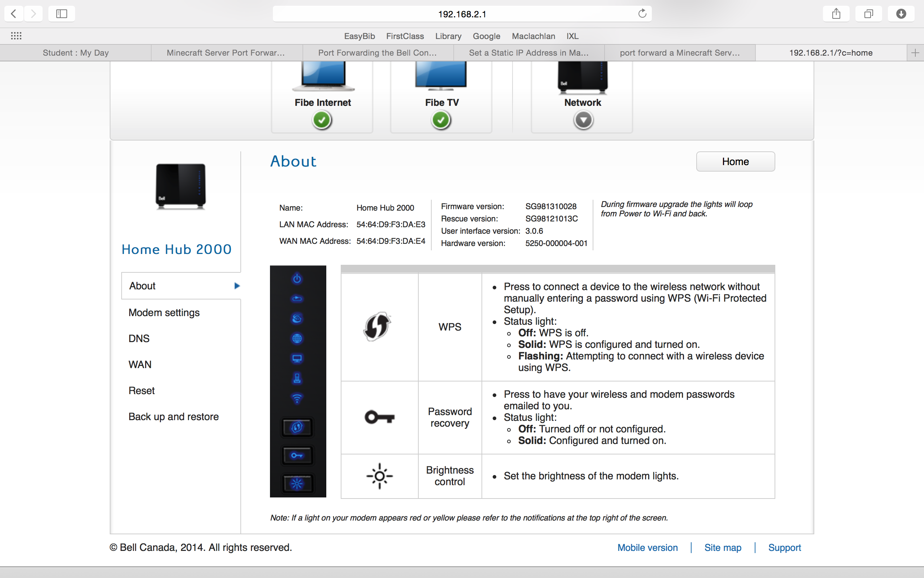Click the globe internet light on modem diagram
Image resolution: width=924 pixels, height=578 pixels.
[x=297, y=338]
